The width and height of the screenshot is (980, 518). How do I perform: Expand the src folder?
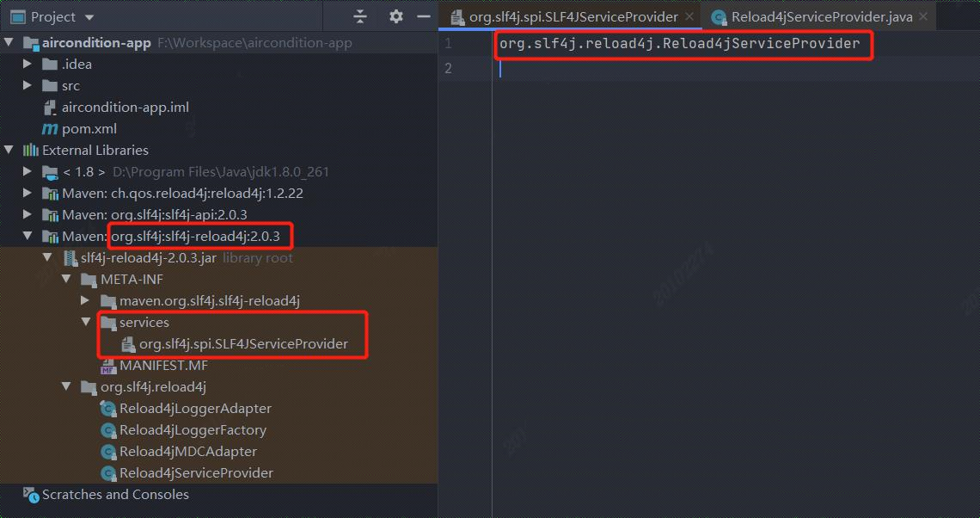pyautogui.click(x=28, y=85)
